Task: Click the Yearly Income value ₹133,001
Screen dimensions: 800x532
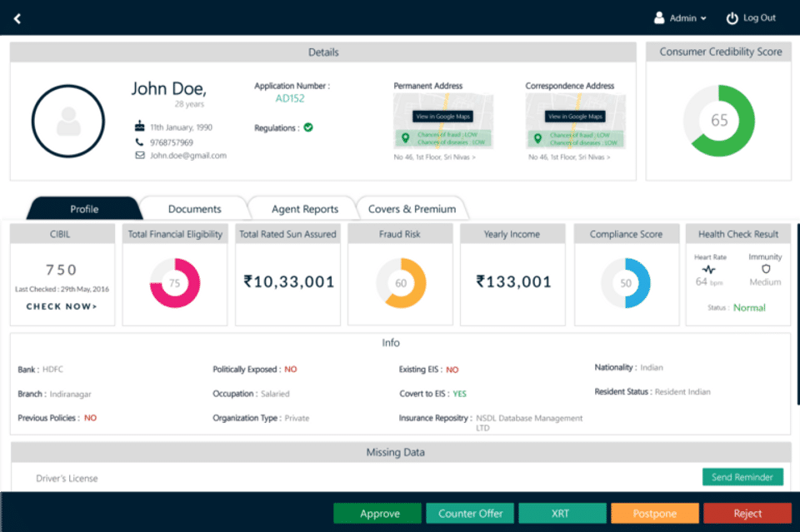Action: [x=513, y=281]
